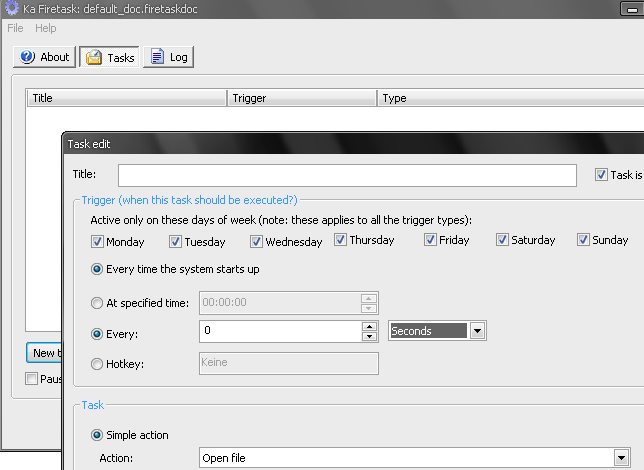Click the Trigger column header
644x470 pixels.
(x=302, y=98)
